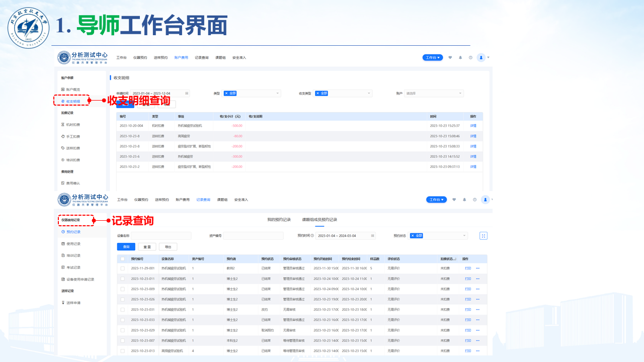Select the 课题组成员预约记录 tab
Viewport: 644px width, 362px height.
tap(319, 220)
